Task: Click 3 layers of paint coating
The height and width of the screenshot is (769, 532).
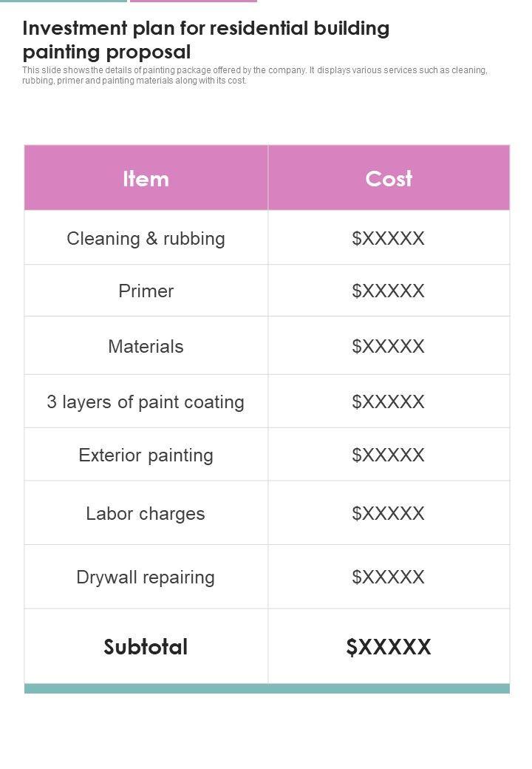Action: [146, 402]
